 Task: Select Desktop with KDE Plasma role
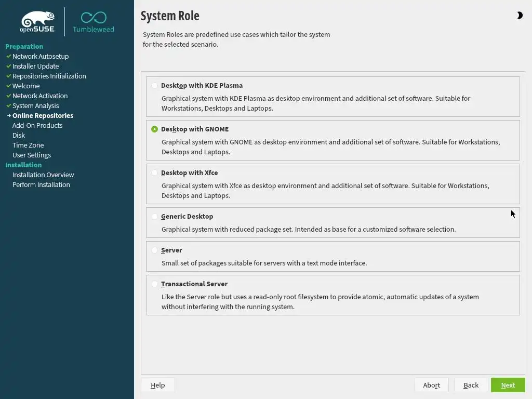[x=155, y=86]
